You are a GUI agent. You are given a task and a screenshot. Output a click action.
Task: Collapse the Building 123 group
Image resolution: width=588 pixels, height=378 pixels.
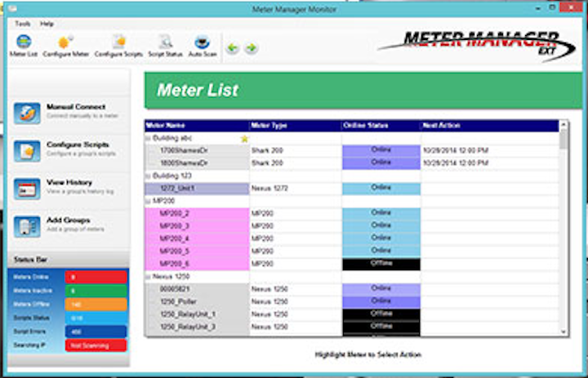coord(148,176)
